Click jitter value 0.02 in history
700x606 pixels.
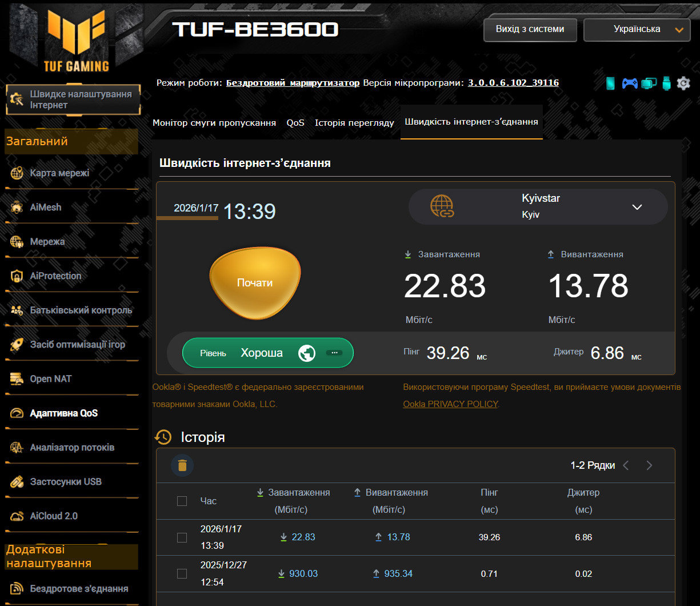tap(583, 573)
